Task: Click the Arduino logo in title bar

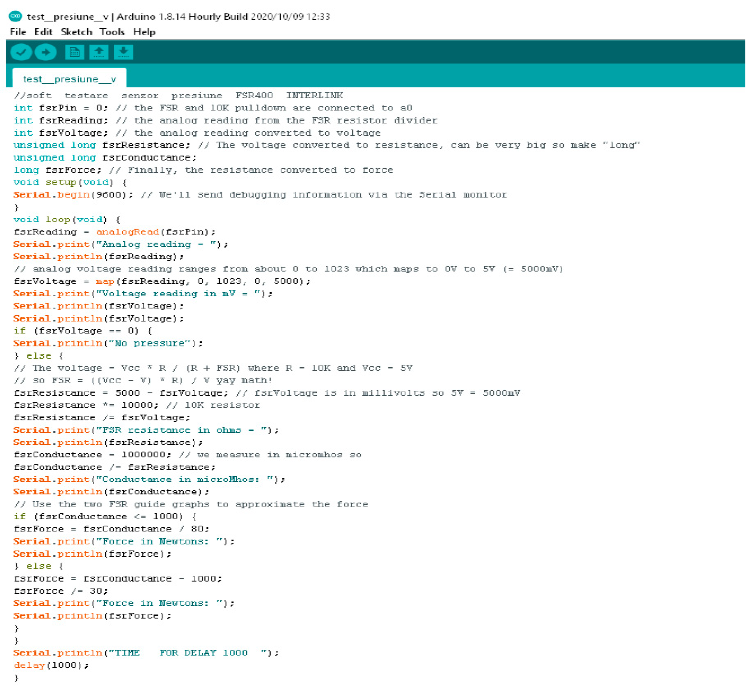Action: point(15,16)
